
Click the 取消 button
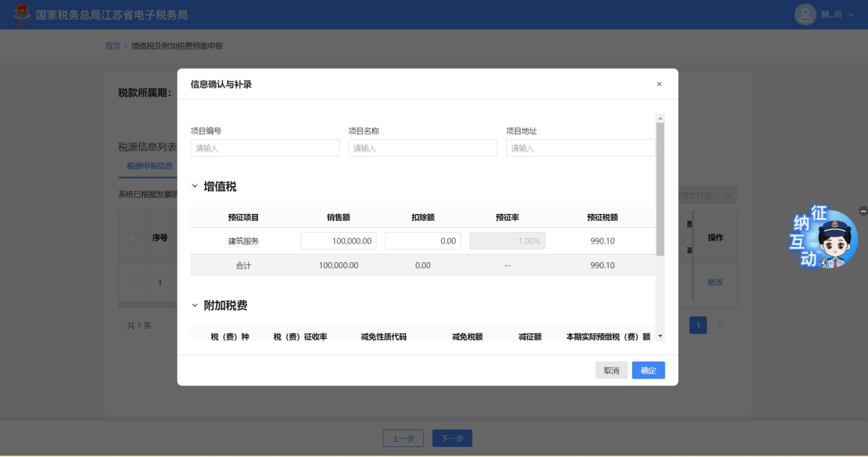point(611,371)
